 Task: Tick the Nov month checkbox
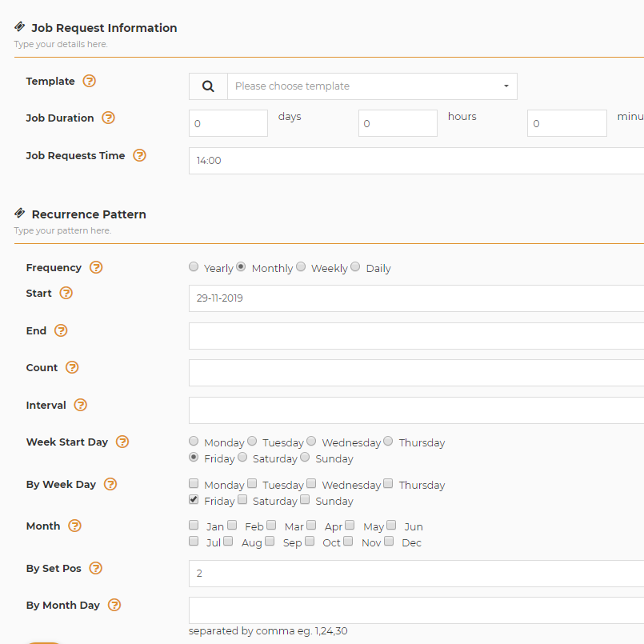pyautogui.click(x=348, y=541)
